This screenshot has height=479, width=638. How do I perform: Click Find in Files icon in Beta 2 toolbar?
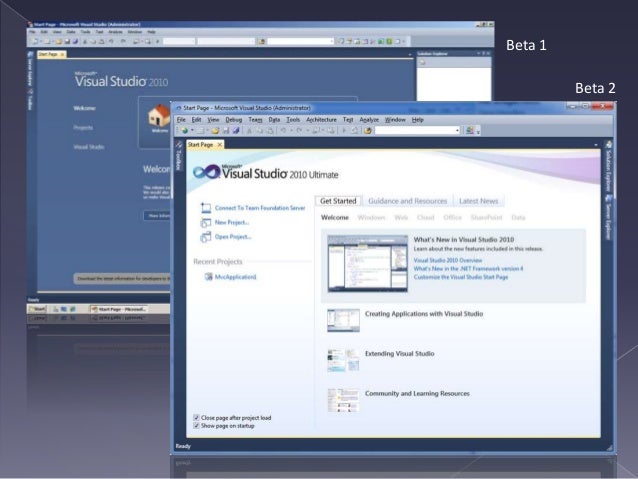coord(368,131)
